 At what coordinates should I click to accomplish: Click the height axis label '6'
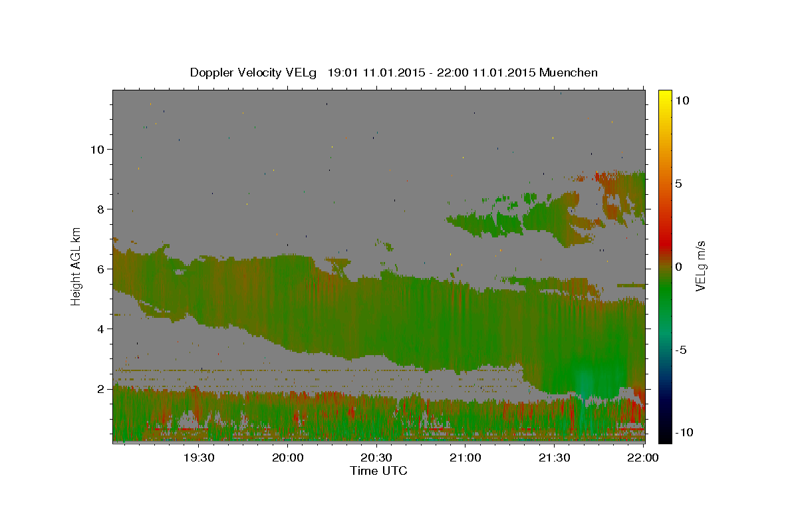(101, 269)
